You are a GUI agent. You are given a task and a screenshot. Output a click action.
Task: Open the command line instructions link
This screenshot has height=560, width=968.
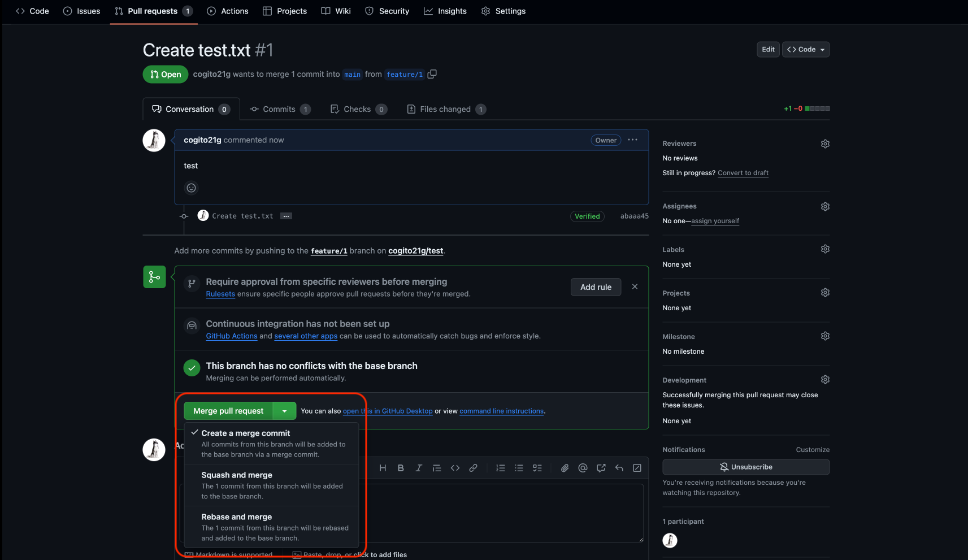(502, 411)
